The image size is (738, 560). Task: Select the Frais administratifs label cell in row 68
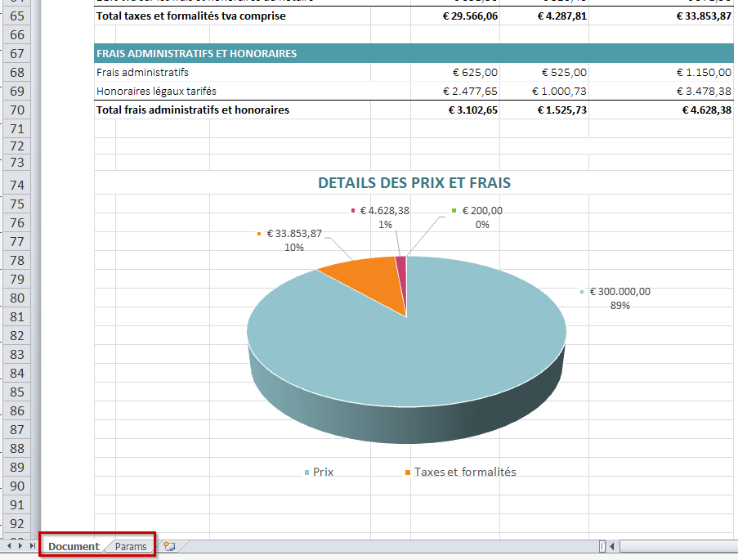[x=232, y=72]
